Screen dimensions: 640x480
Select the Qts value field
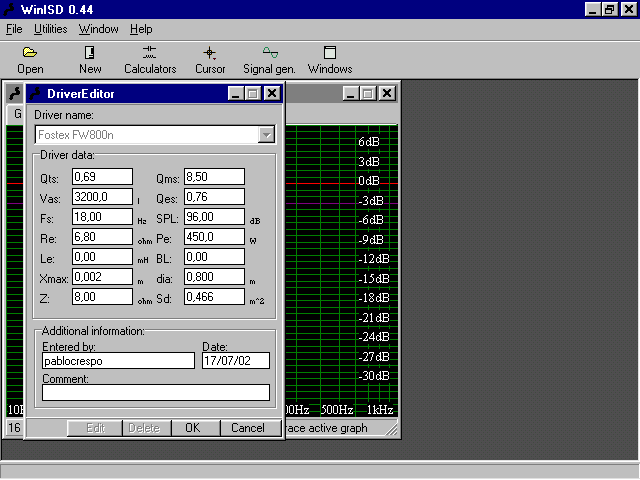(x=102, y=177)
